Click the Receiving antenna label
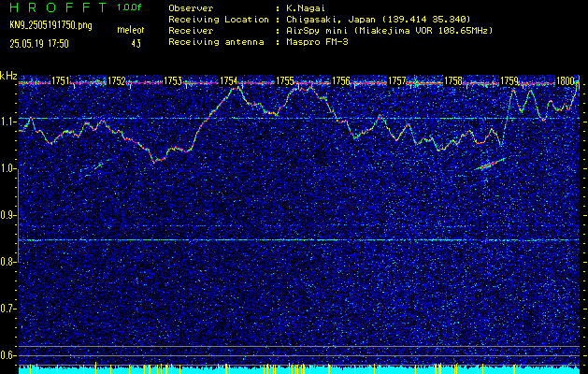Screen dimensions: 588x374 [x=216, y=42]
